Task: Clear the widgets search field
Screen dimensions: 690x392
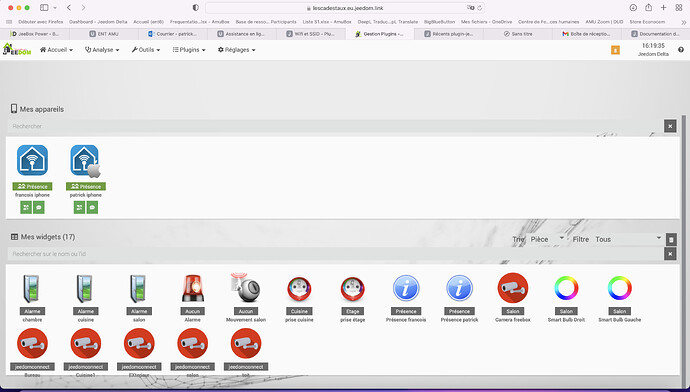Action: [670, 254]
